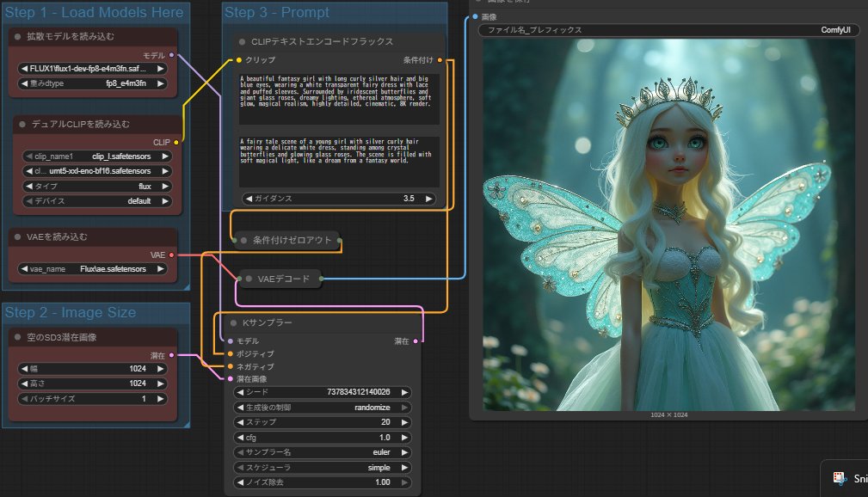Viewport: 868px width, 497px height.
Task: Click the ノイズ除去 1.00 value slider field
Action: (323, 482)
